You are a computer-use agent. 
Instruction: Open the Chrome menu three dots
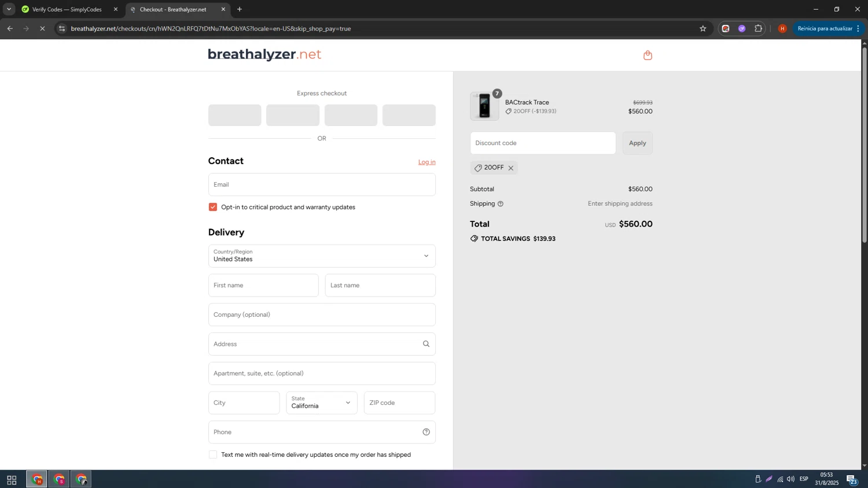[x=858, y=28]
